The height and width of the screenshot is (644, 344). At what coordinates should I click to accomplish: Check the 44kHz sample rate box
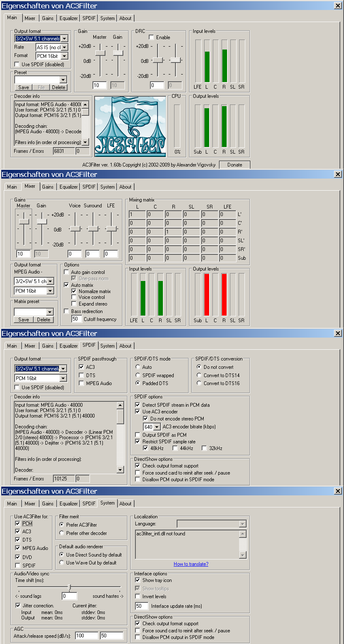pos(175,448)
